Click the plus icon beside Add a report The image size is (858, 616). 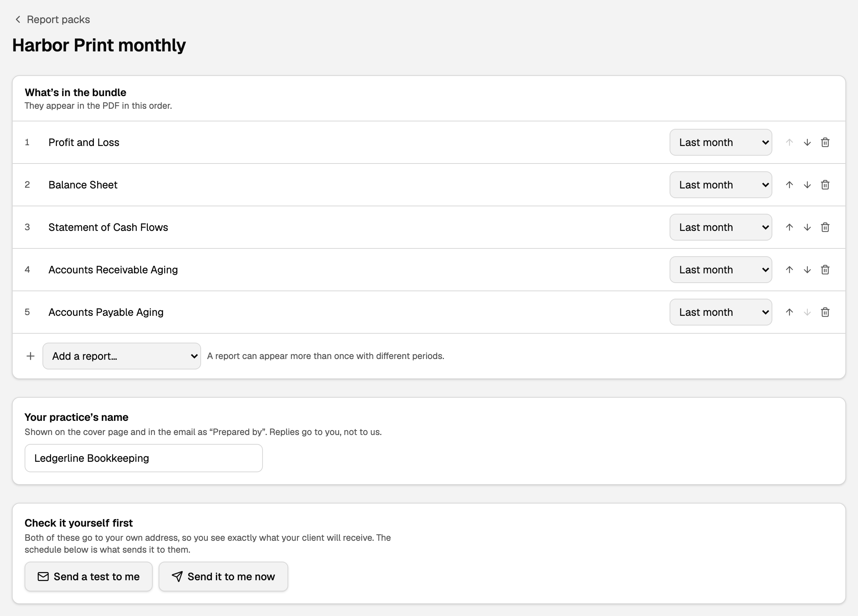click(31, 356)
